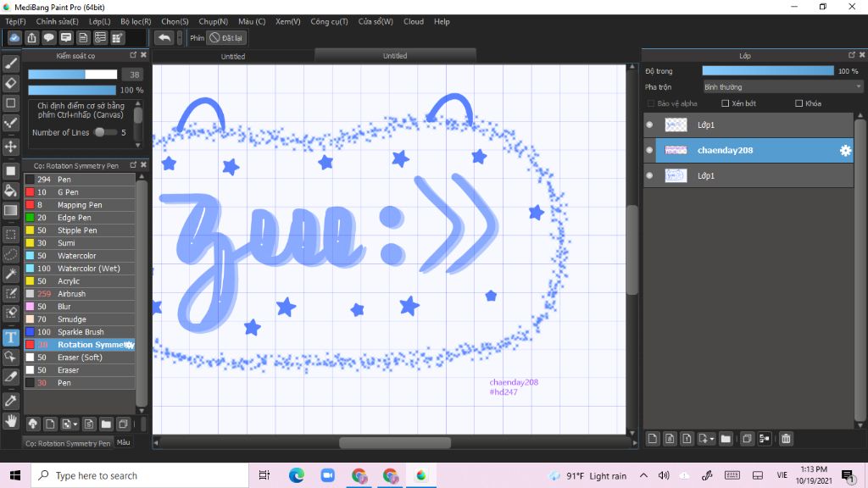Screen dimensions: 868x488
Task: Open the Pha trộn blend mode dropdown
Action: (x=782, y=87)
